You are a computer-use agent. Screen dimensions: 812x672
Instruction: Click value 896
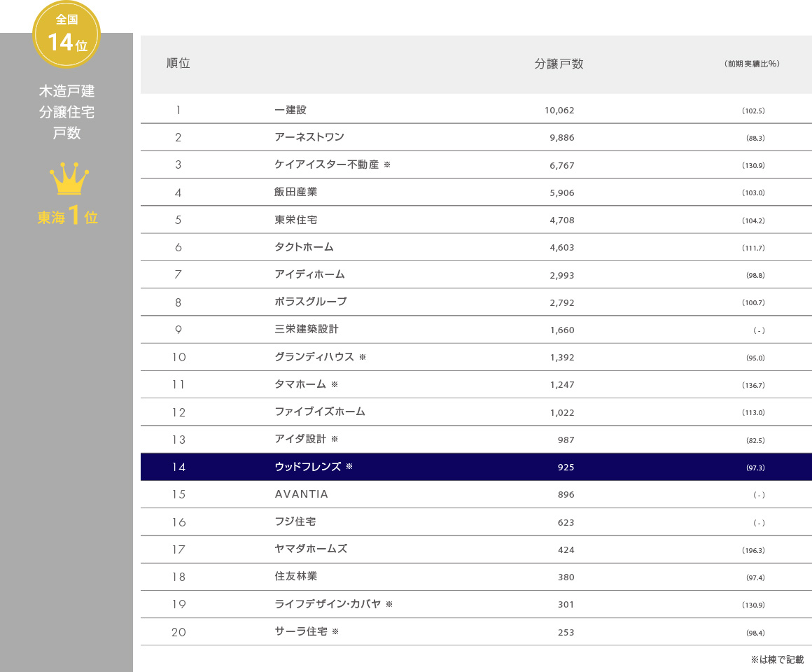point(566,495)
